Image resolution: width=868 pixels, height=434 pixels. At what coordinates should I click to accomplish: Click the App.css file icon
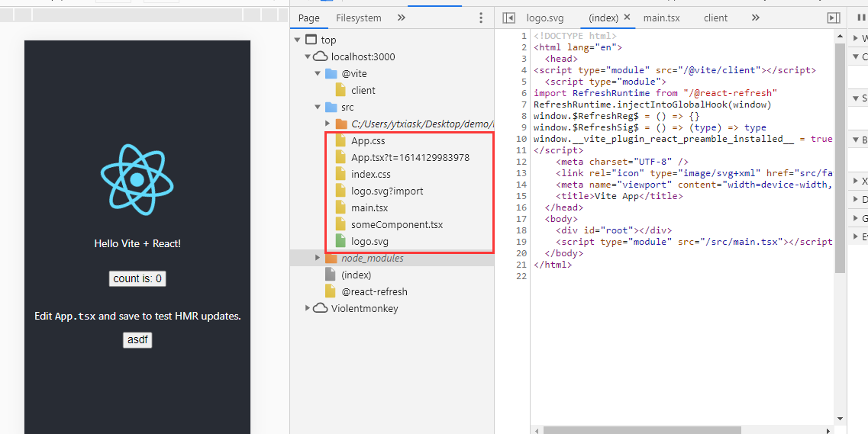point(341,140)
